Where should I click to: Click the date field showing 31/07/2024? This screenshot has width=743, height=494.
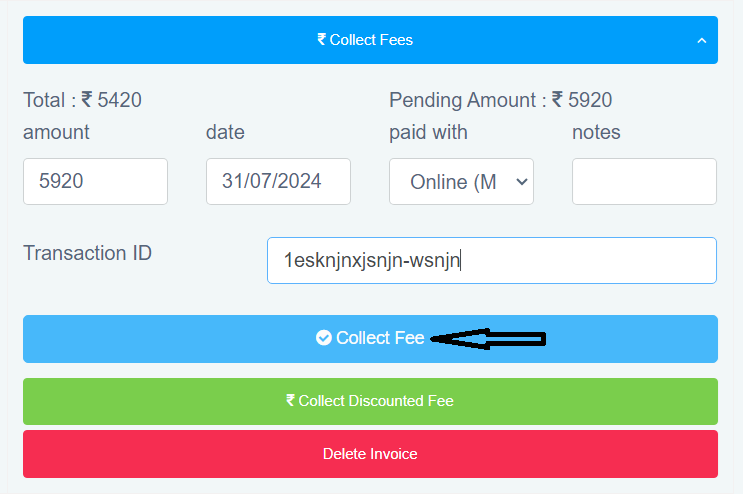278,181
